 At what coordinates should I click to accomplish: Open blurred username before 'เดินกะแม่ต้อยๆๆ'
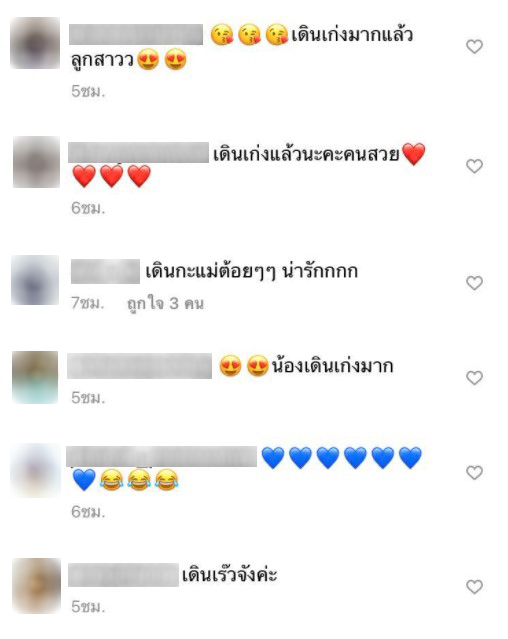pos(105,271)
